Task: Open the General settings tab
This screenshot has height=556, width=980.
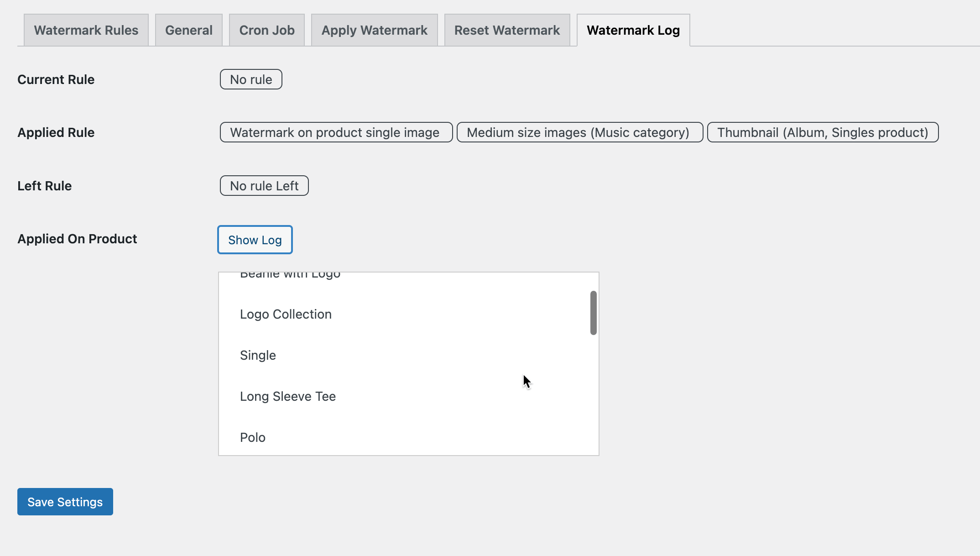Action: point(188,30)
